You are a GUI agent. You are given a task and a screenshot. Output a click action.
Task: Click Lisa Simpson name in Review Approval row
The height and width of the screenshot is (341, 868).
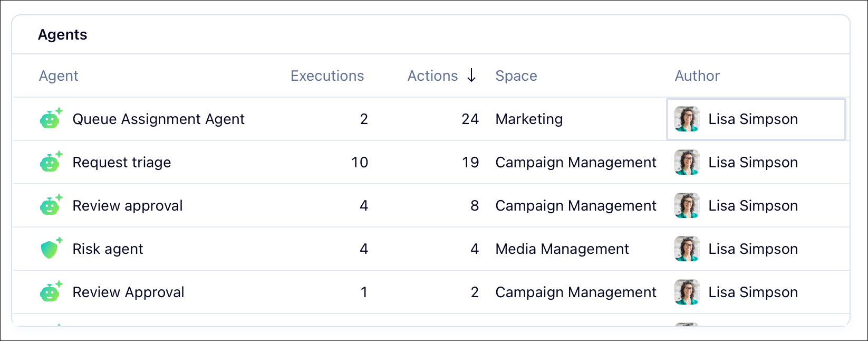[753, 292]
